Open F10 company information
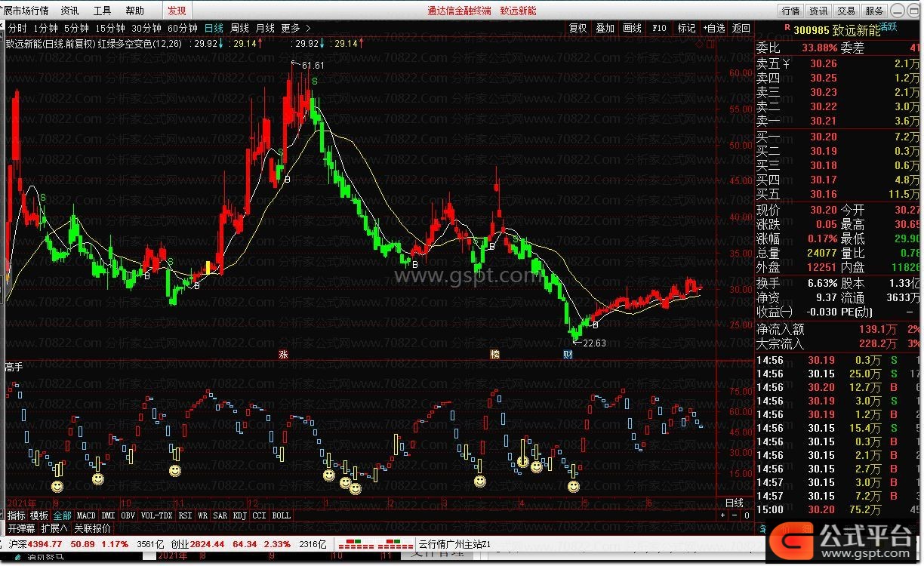924x566 pixels. click(659, 28)
